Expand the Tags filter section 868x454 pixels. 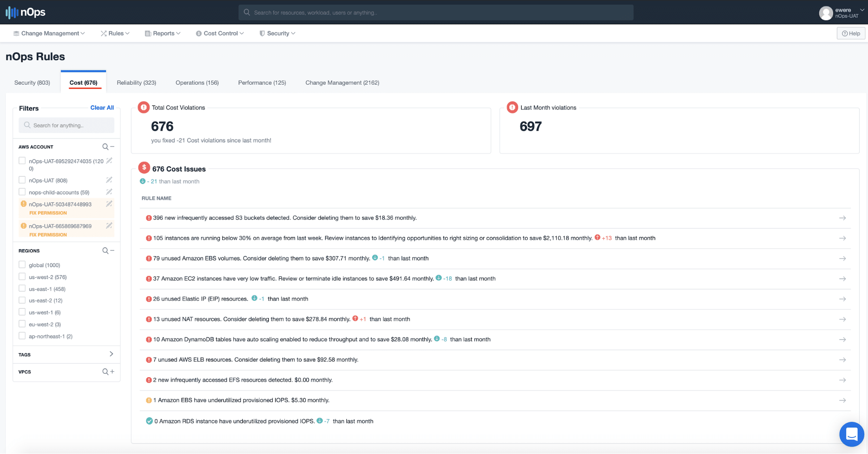point(111,354)
